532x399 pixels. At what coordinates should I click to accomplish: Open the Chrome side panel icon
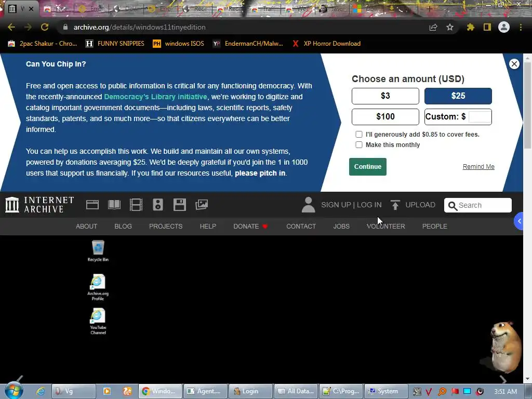[x=487, y=27]
